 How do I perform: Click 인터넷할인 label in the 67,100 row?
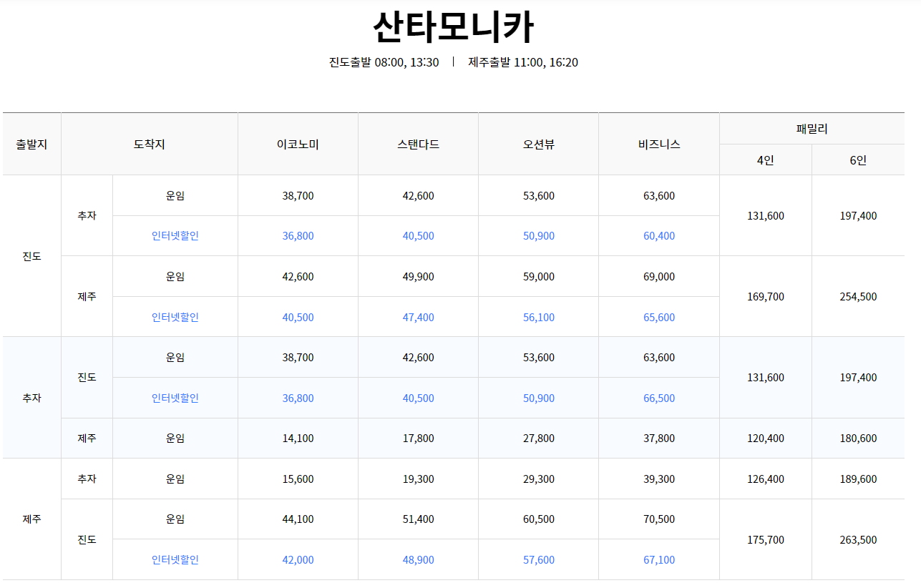(x=175, y=560)
